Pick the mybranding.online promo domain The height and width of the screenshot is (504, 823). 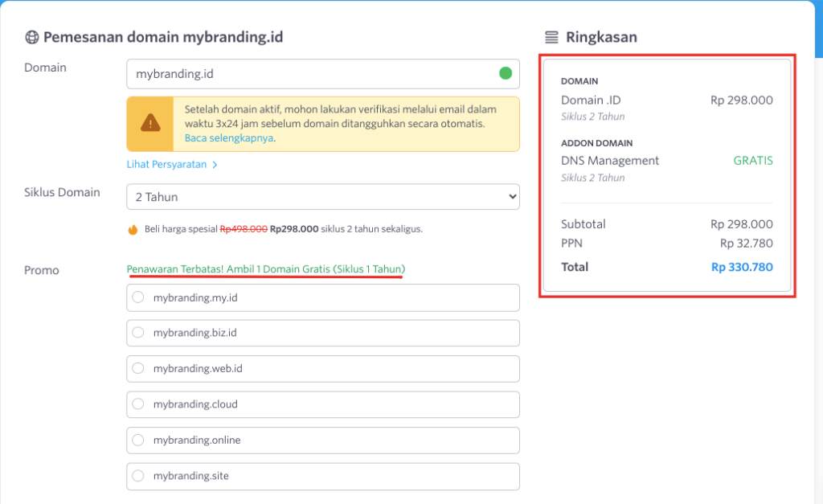pos(137,440)
